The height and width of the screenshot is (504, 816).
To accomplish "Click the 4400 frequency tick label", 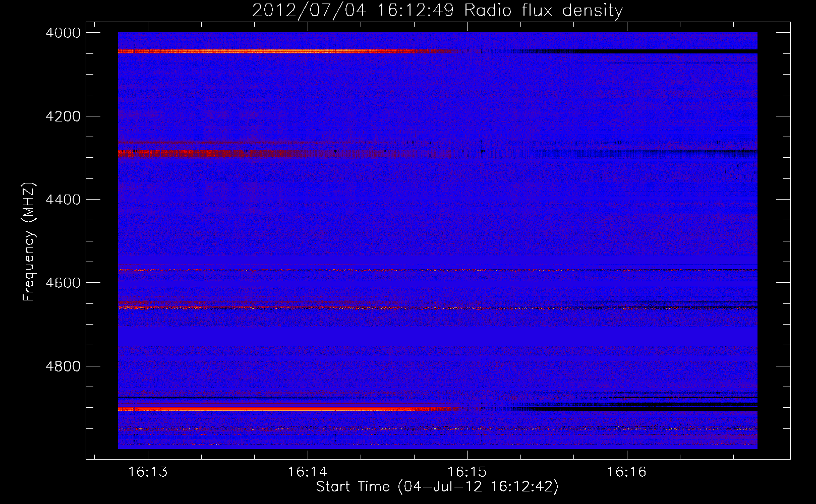I will pyautogui.click(x=63, y=200).
